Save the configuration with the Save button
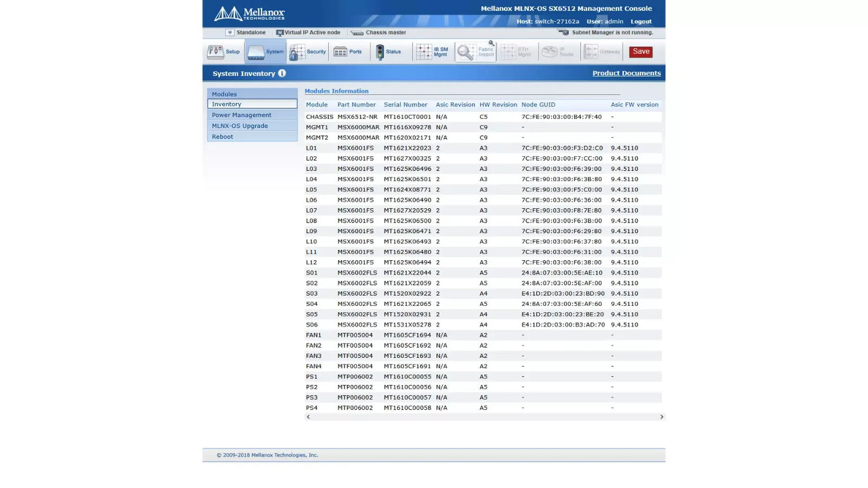This screenshot has width=868, height=488. (641, 52)
